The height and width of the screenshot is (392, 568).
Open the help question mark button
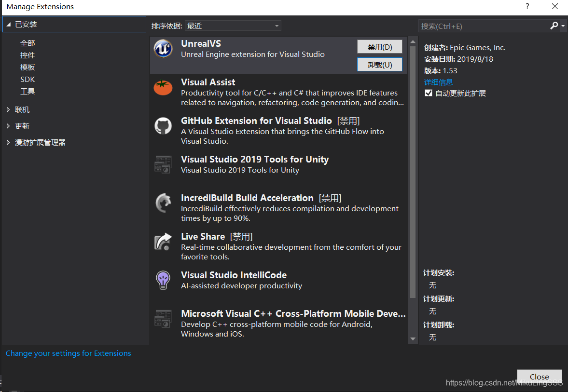[527, 7]
